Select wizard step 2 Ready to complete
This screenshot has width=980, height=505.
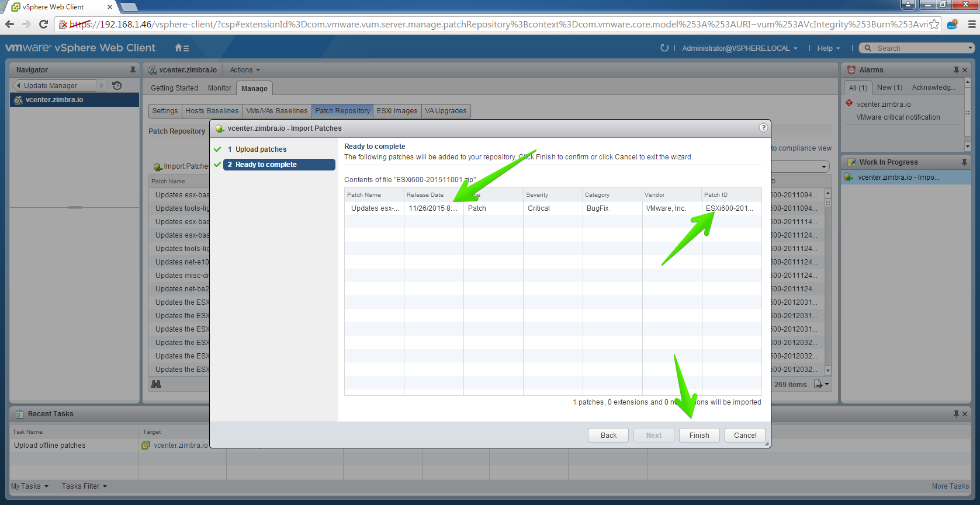tap(279, 165)
